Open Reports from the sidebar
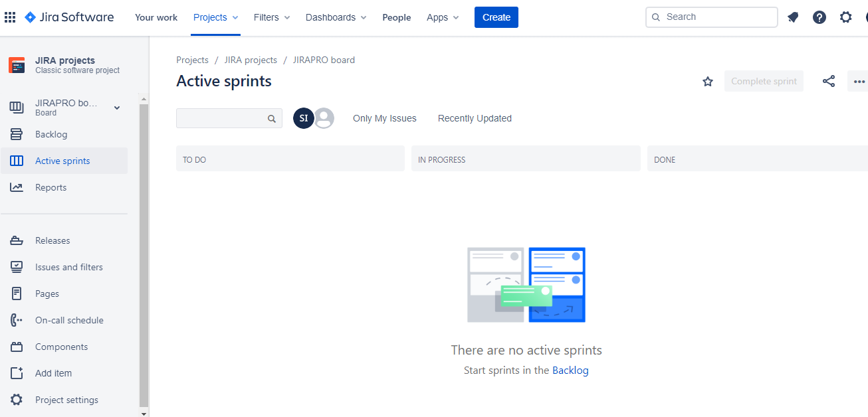Screen dimensions: 868x417 pyautogui.click(x=50, y=187)
